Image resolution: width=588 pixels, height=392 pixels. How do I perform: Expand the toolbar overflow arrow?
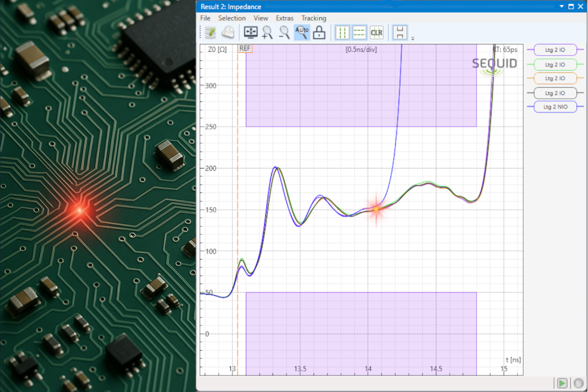point(412,38)
